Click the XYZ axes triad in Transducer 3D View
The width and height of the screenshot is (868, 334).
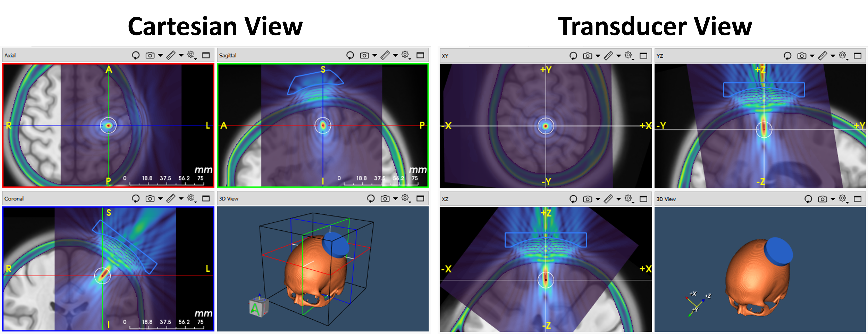click(698, 304)
